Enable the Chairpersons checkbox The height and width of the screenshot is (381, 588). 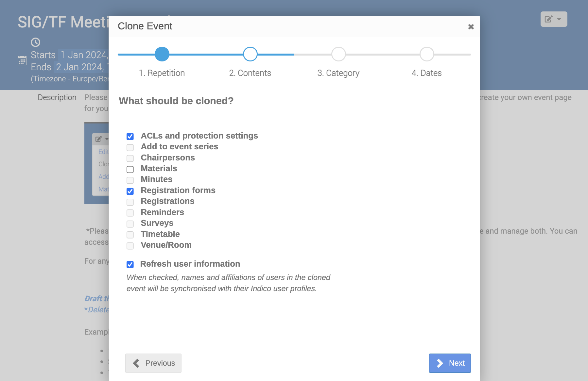pyautogui.click(x=130, y=158)
